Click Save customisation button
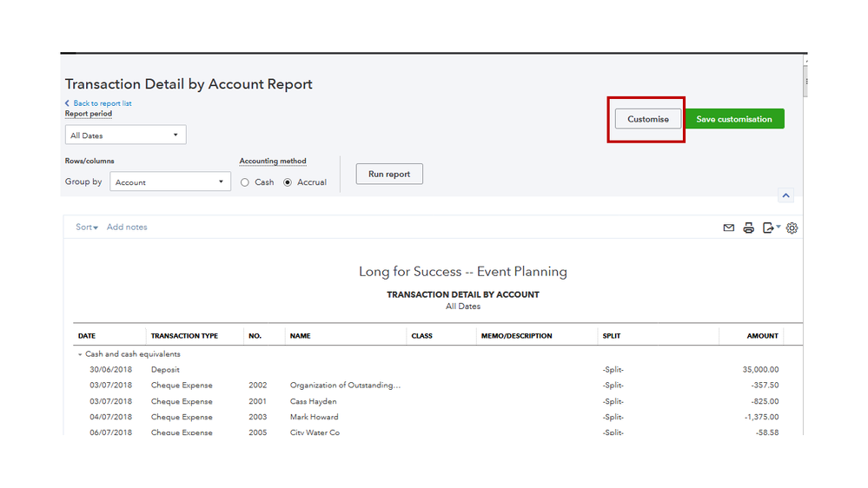This screenshot has height=488, width=868. [x=734, y=119]
